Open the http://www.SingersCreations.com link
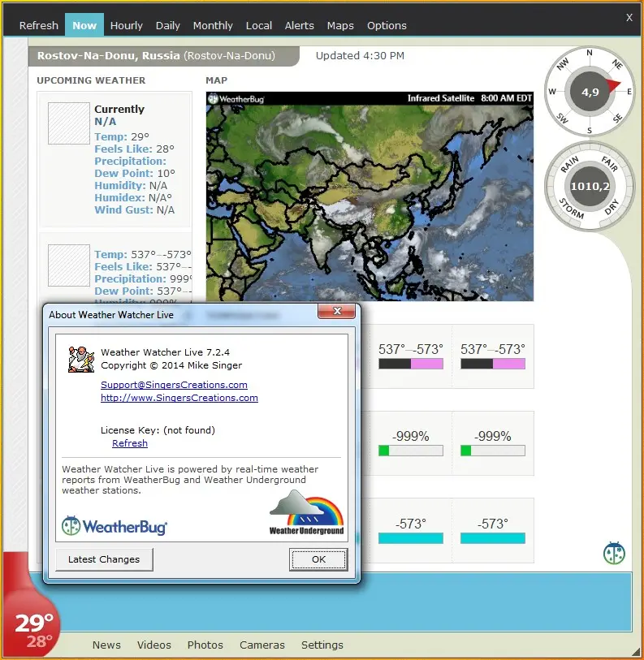Screen dimensions: 644x660 179,398
